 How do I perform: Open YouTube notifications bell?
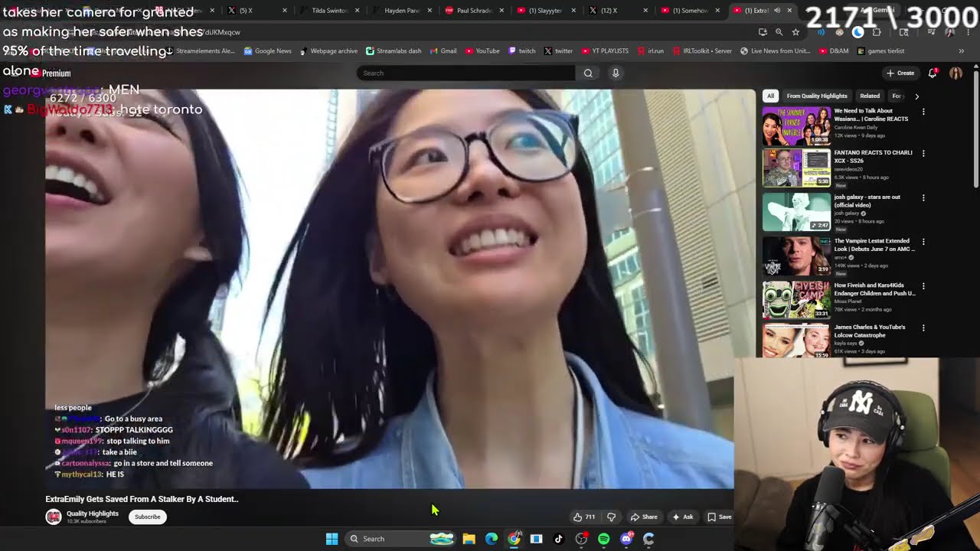click(933, 73)
